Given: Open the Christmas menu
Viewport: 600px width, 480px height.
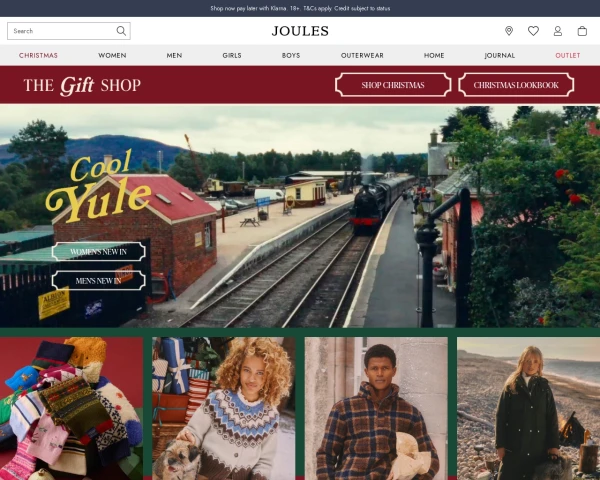Looking at the screenshot, I should pos(38,56).
